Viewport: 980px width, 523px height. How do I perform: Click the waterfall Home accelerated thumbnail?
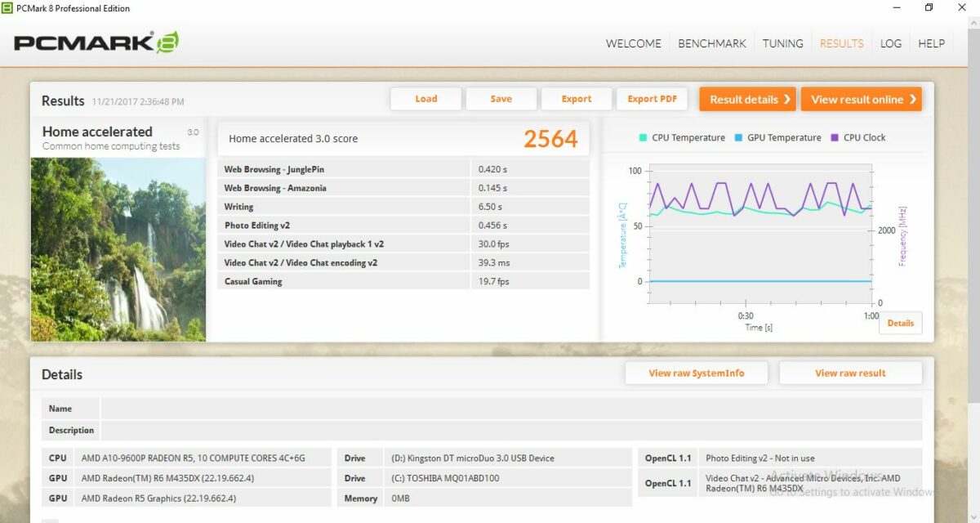(118, 249)
